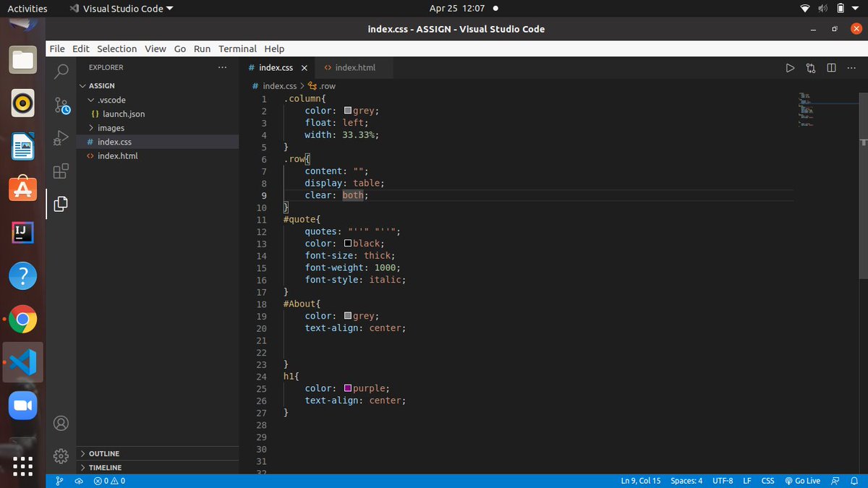Screen dimensions: 868x488
Task: Open purple color swatch in h1 rule
Action: tap(348, 388)
